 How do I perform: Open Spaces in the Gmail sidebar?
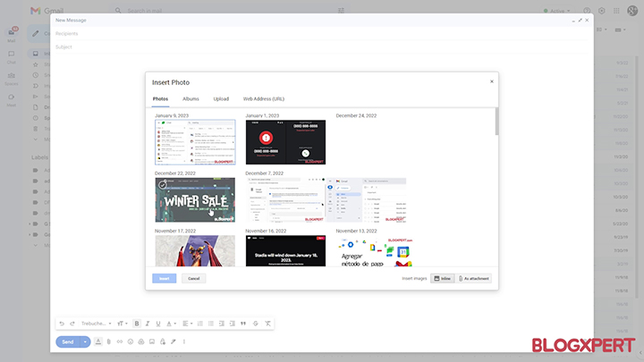click(12, 79)
